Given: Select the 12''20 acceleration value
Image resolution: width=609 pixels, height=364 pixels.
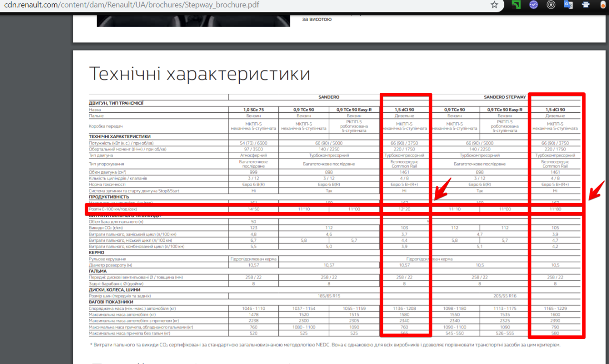Looking at the screenshot, I should pyautogui.click(x=404, y=209).
